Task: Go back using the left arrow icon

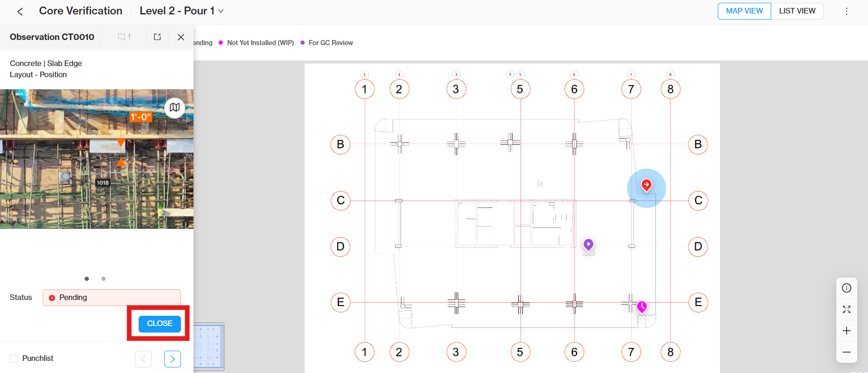Action: (20, 12)
